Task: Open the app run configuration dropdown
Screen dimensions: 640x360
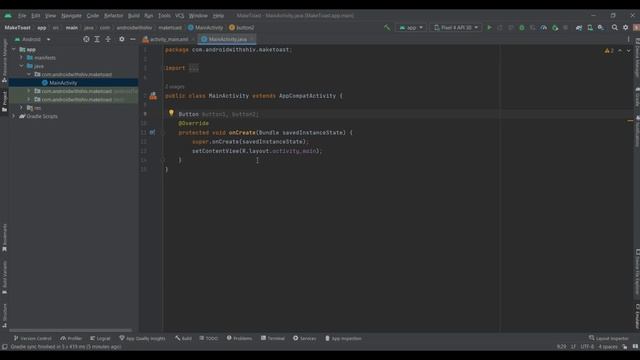Action: (411, 28)
